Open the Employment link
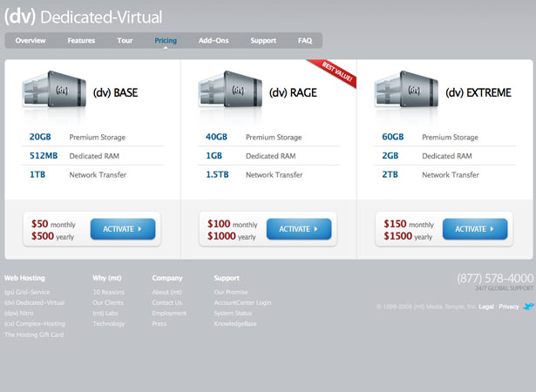This screenshot has height=392, width=536. click(169, 314)
